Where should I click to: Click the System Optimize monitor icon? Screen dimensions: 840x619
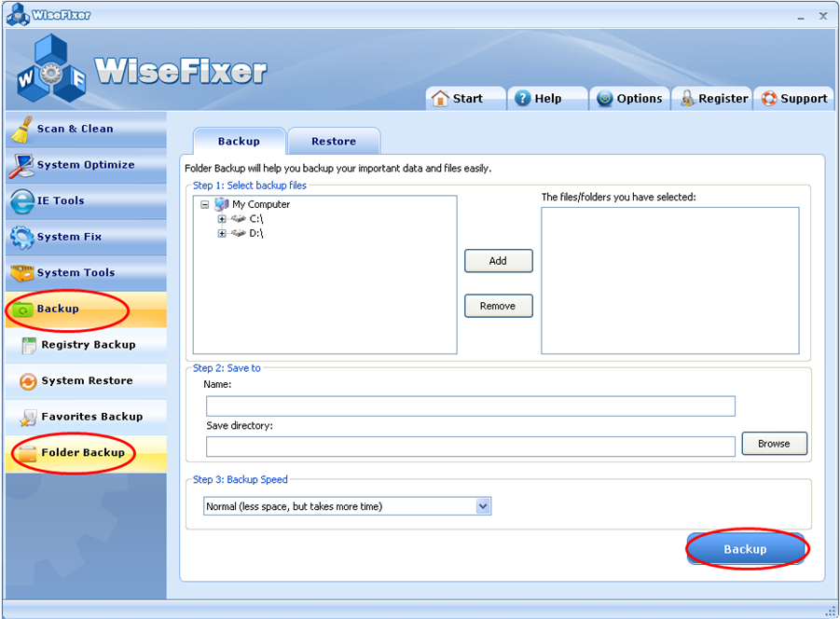(x=21, y=165)
